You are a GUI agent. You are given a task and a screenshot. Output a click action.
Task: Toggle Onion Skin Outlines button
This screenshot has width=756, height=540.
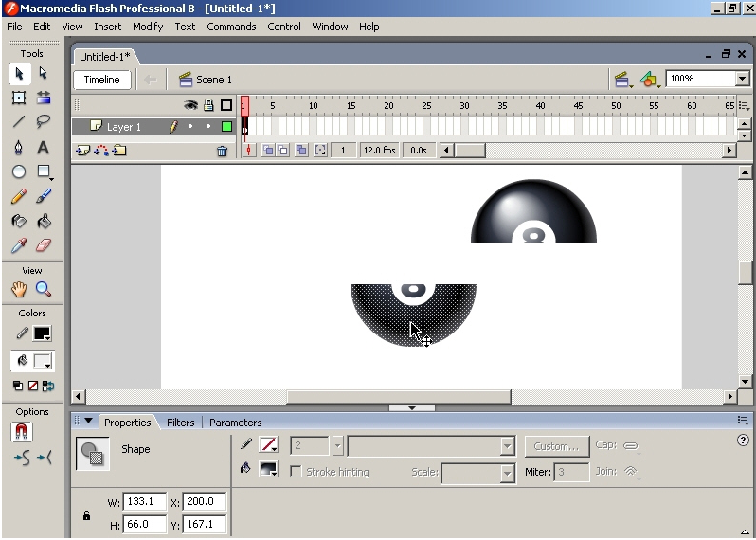click(x=283, y=151)
